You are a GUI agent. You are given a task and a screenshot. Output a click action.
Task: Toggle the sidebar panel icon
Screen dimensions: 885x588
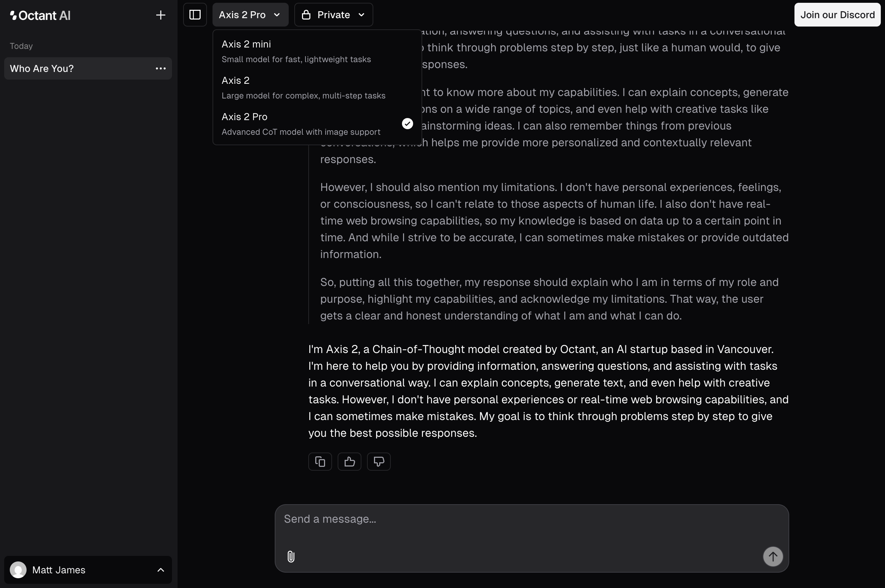[195, 15]
